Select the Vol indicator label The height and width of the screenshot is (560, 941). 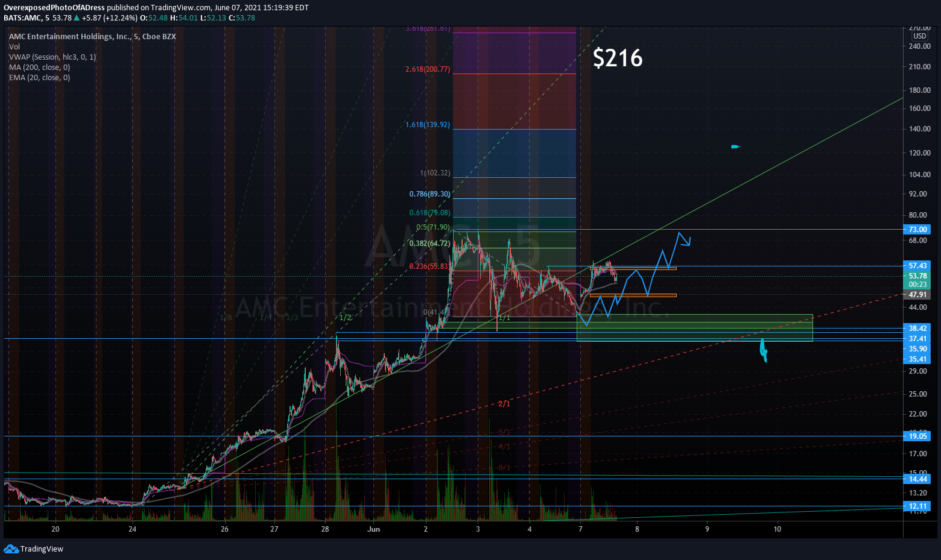tap(14, 46)
